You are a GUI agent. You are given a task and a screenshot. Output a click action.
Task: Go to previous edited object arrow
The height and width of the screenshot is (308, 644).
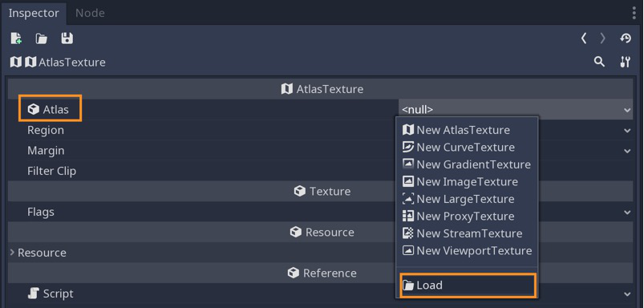[584, 38]
